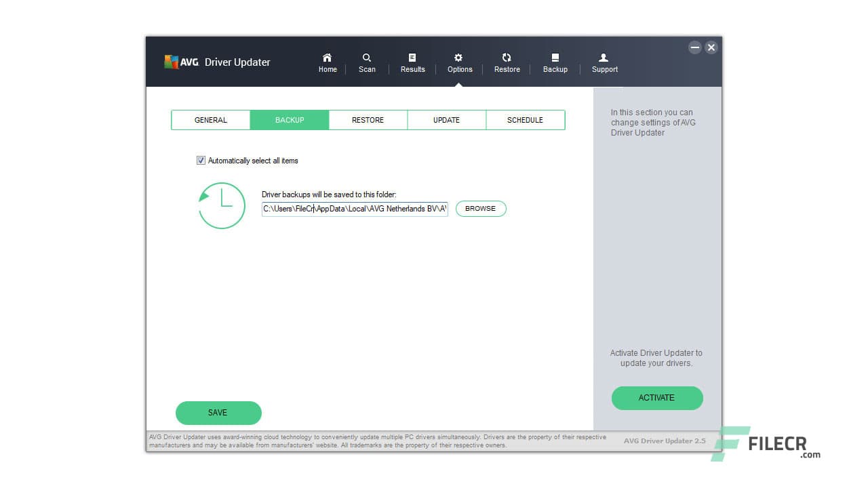Image resolution: width=868 pixels, height=488 pixels.
Task: Click the backup folder path field
Action: 355,209
